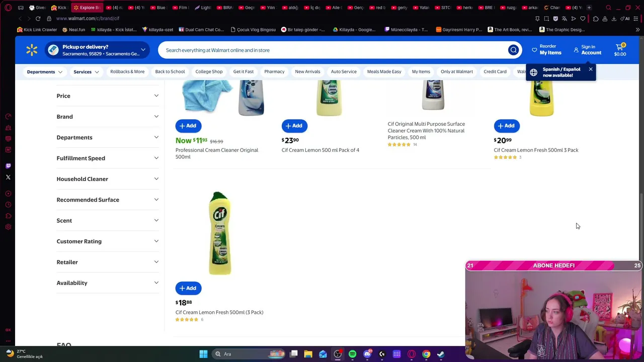The width and height of the screenshot is (644, 362).
Task: Go back to the previous page
Action: (20, 19)
